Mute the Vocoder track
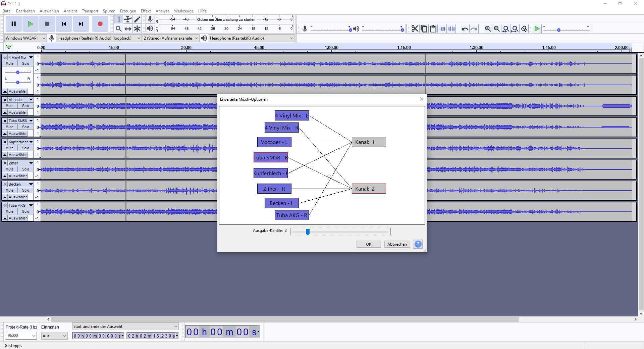This screenshot has width=644, height=349. (x=10, y=106)
